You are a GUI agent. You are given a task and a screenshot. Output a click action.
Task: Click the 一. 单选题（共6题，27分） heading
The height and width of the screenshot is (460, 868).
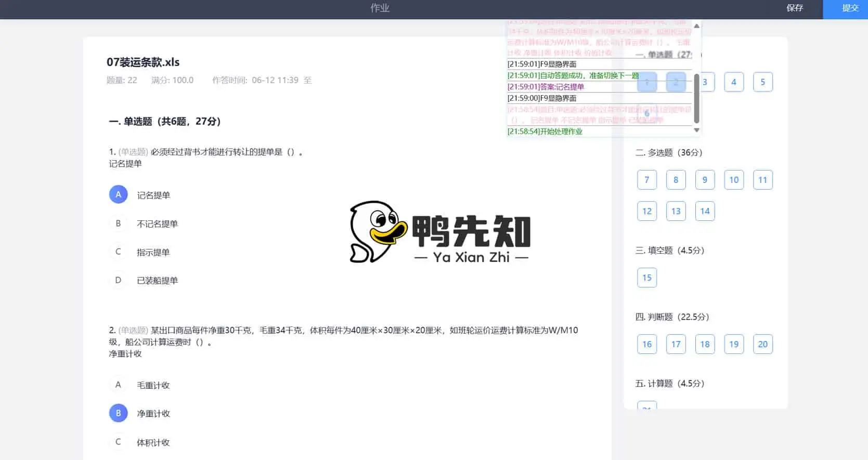point(164,121)
